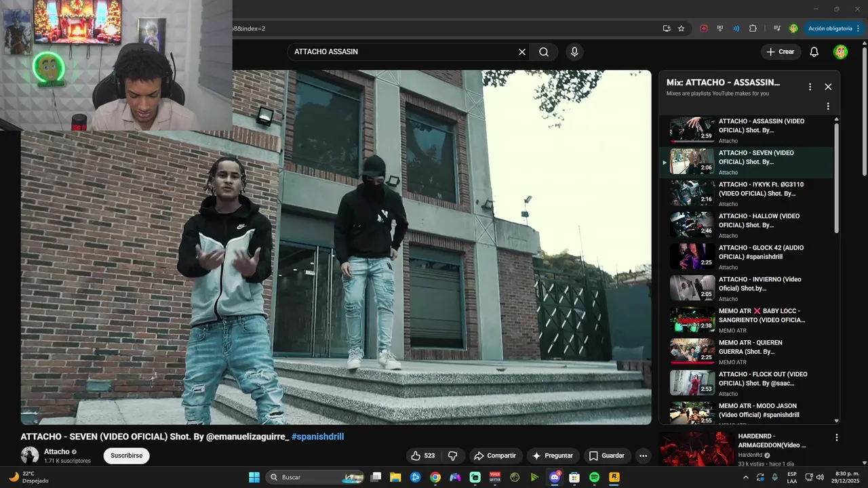Screen dimensions: 868x488
Task: Play ATTACHO - ASSASSIN from the mix
Action: click(746, 131)
